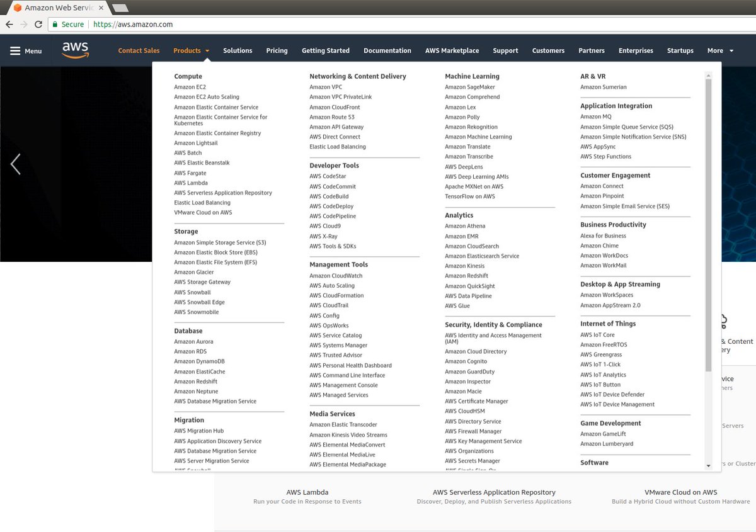Select Amazon Route 53 link

click(x=332, y=116)
